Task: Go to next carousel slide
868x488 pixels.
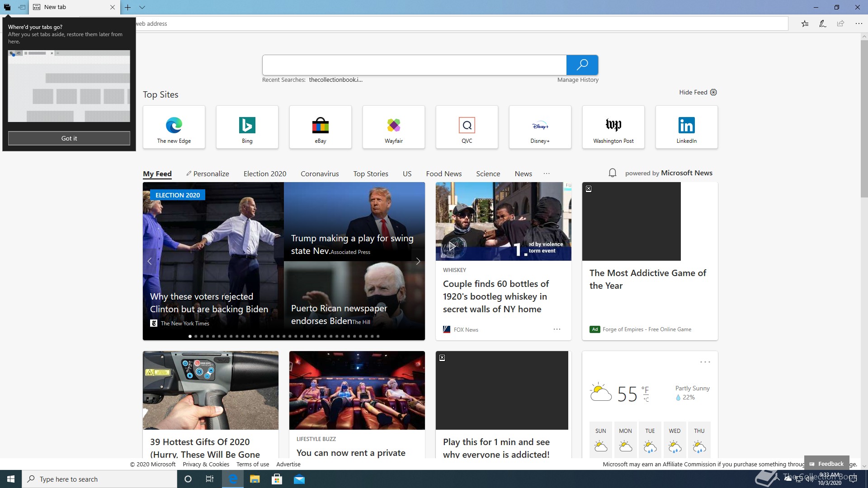Action: (x=418, y=261)
